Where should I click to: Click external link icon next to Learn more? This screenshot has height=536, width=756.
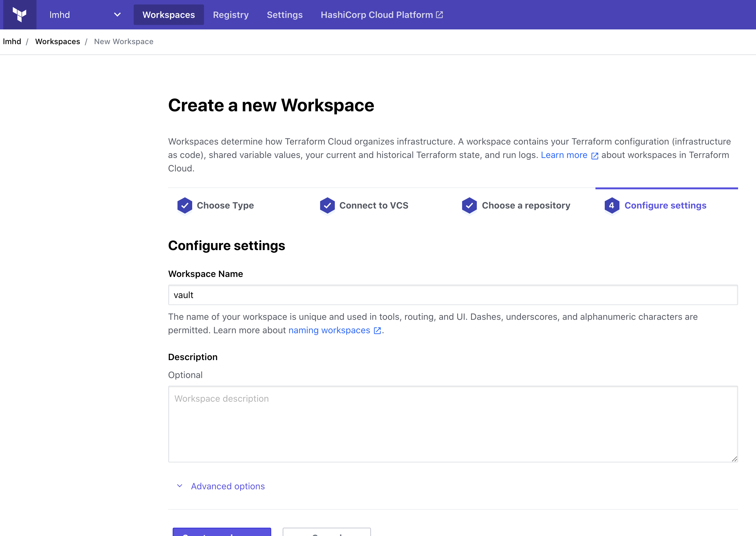point(595,155)
